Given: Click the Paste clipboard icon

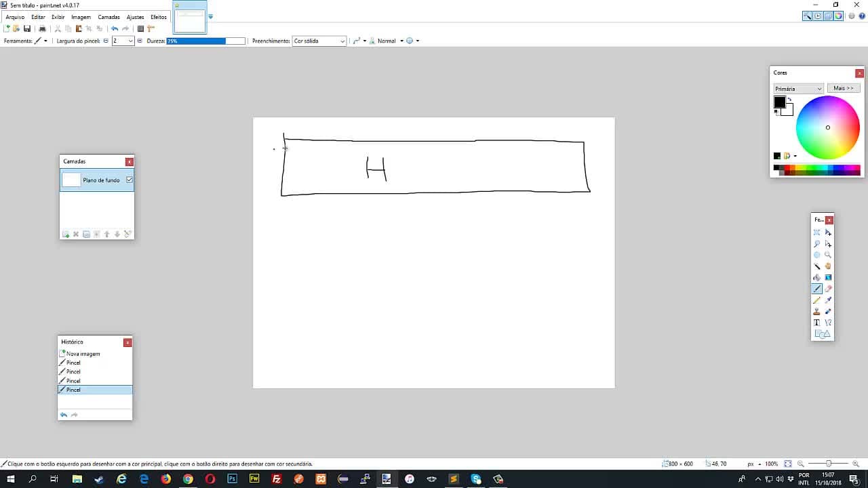Looking at the screenshot, I should click(x=79, y=28).
